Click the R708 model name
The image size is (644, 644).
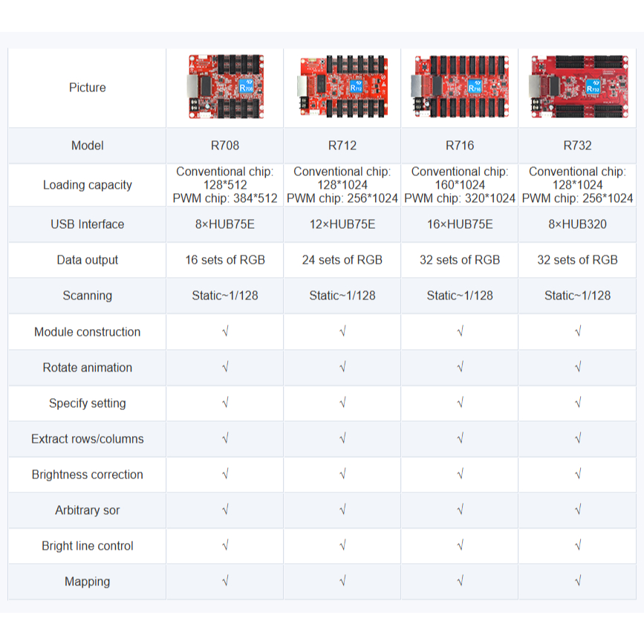click(x=224, y=146)
